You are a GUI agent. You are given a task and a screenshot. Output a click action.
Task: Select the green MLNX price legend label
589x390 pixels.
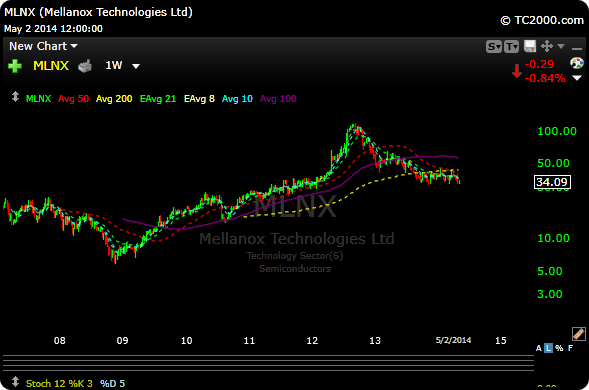38,99
